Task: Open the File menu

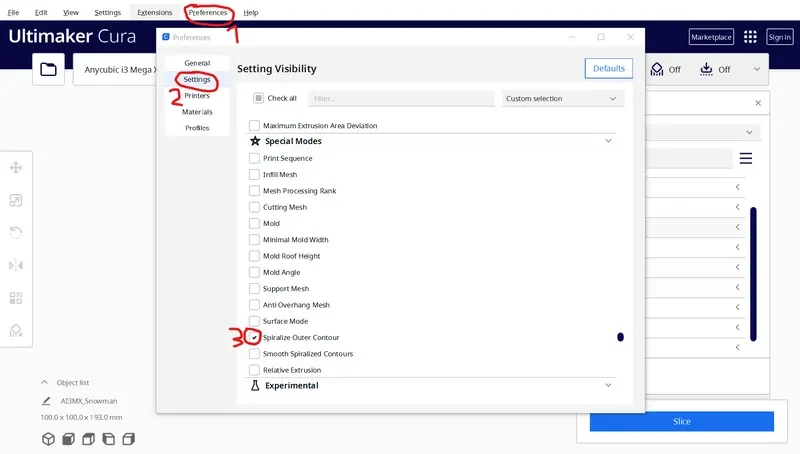Action: 13,12
